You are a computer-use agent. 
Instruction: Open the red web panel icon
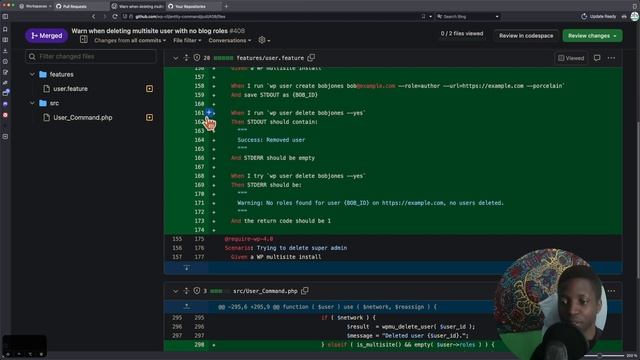click(5, 115)
